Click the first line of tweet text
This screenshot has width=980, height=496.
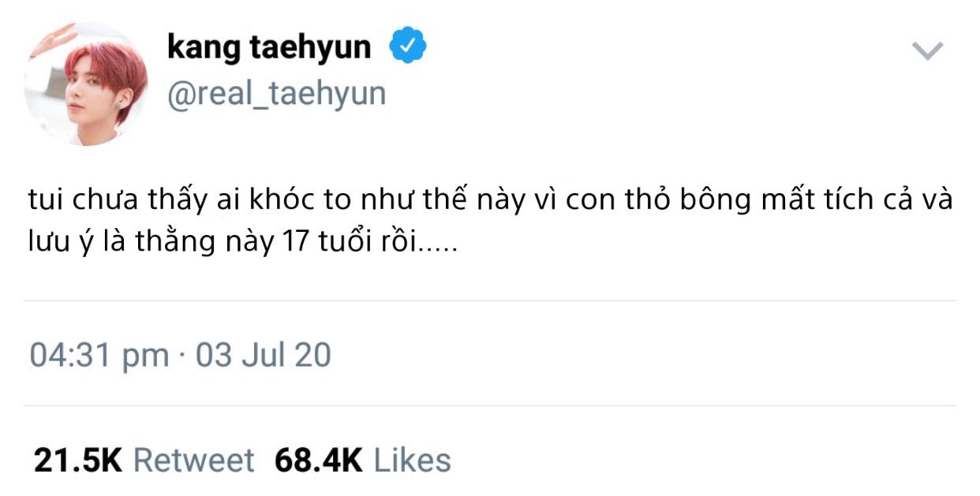[489, 200]
